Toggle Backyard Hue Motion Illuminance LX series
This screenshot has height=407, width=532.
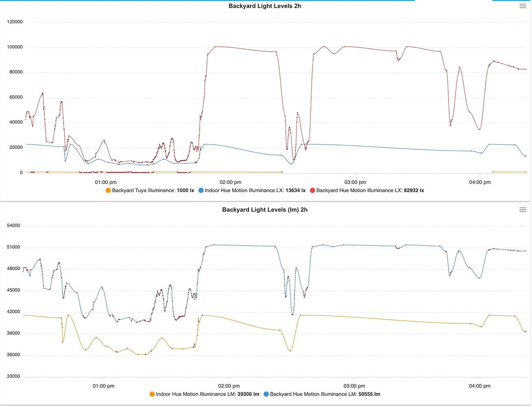(367, 190)
